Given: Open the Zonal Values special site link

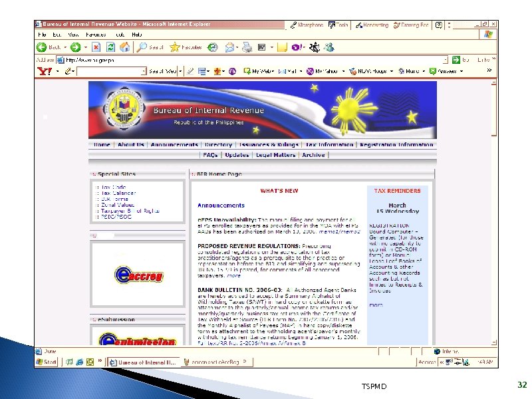Looking at the screenshot, I should pyautogui.click(x=118, y=205).
